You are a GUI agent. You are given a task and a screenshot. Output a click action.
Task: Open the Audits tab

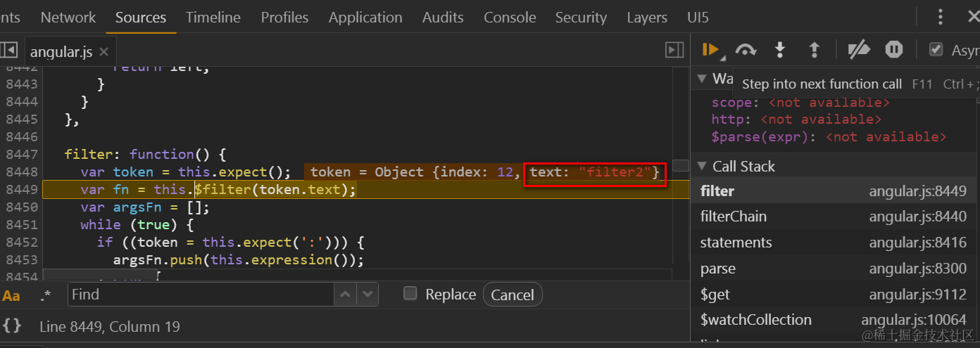(x=443, y=17)
